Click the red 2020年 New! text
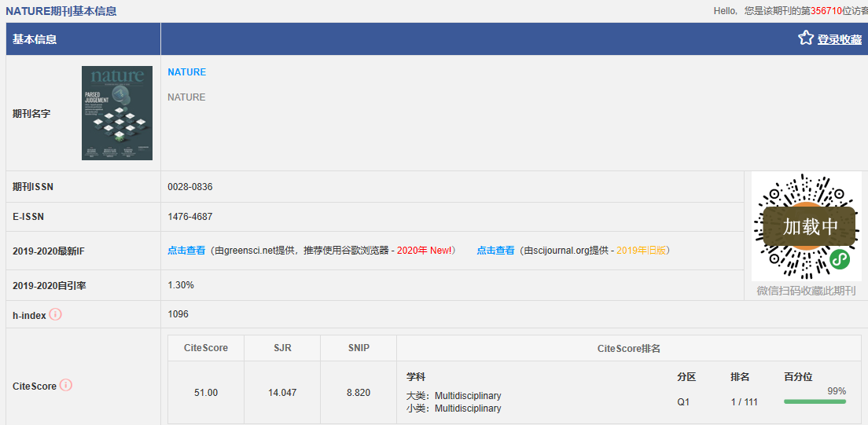The image size is (868, 425). [424, 250]
